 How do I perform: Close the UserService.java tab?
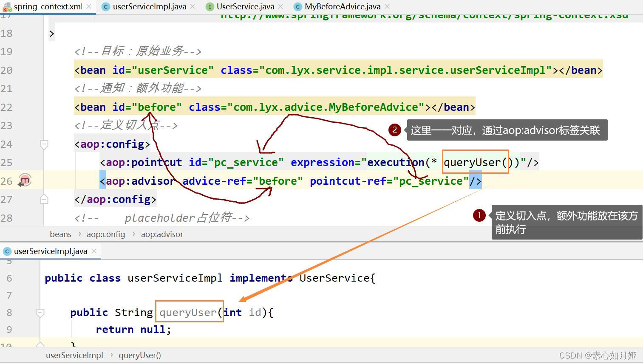point(280,6)
